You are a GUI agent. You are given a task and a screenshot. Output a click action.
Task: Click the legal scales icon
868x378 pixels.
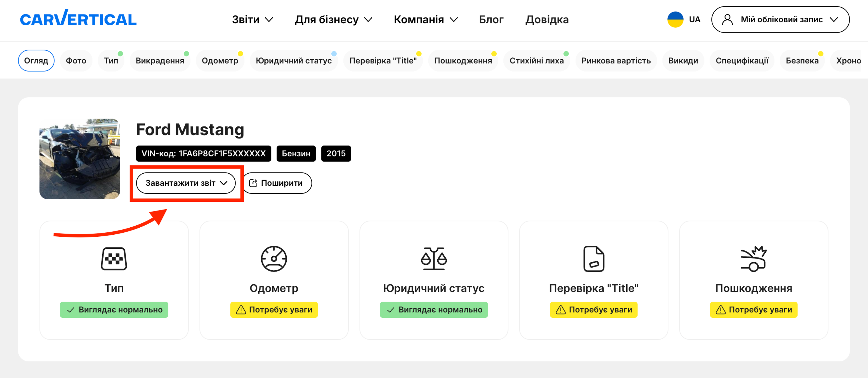434,259
